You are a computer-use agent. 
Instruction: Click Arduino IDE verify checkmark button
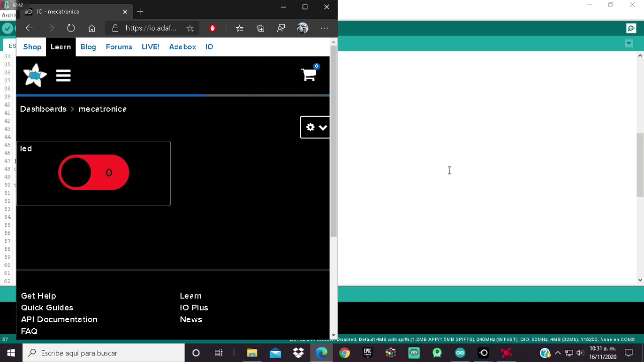pyautogui.click(x=8, y=28)
